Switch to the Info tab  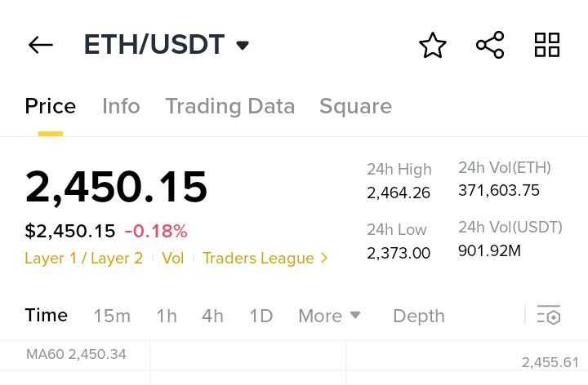coord(121,106)
